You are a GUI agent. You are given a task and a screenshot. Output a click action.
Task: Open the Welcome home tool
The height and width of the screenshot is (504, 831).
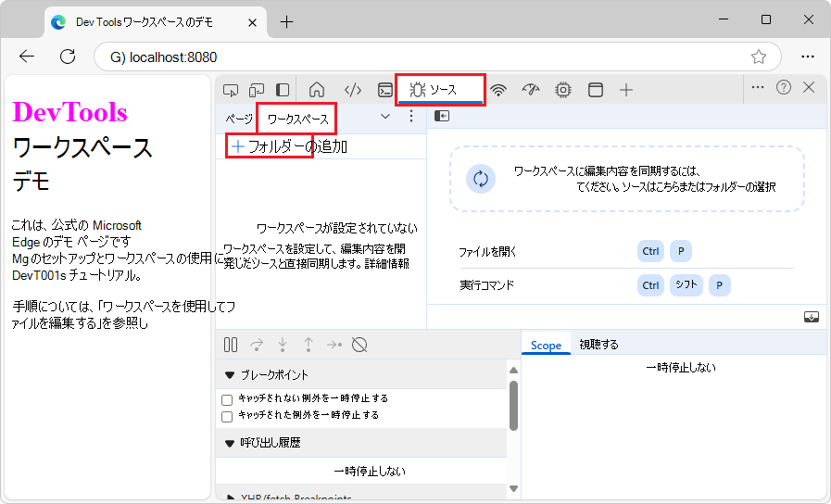tap(317, 90)
